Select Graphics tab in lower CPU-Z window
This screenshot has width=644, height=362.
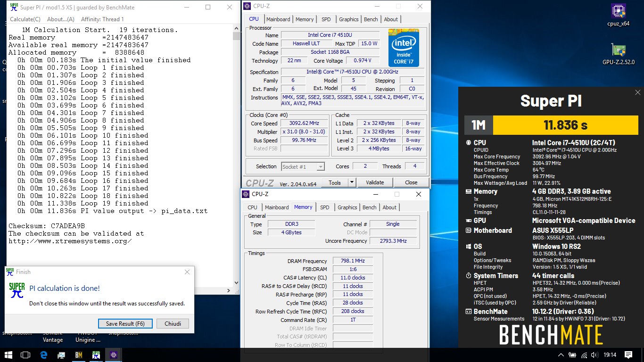pos(347,207)
